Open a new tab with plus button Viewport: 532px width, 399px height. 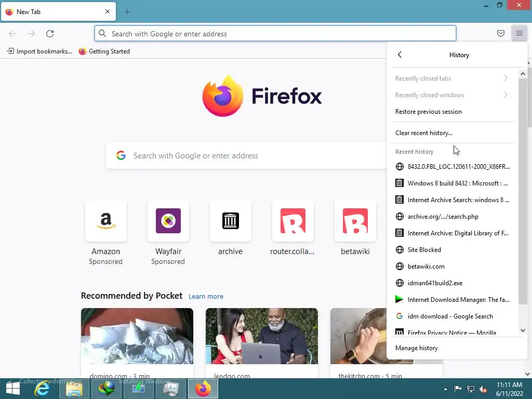tap(127, 12)
